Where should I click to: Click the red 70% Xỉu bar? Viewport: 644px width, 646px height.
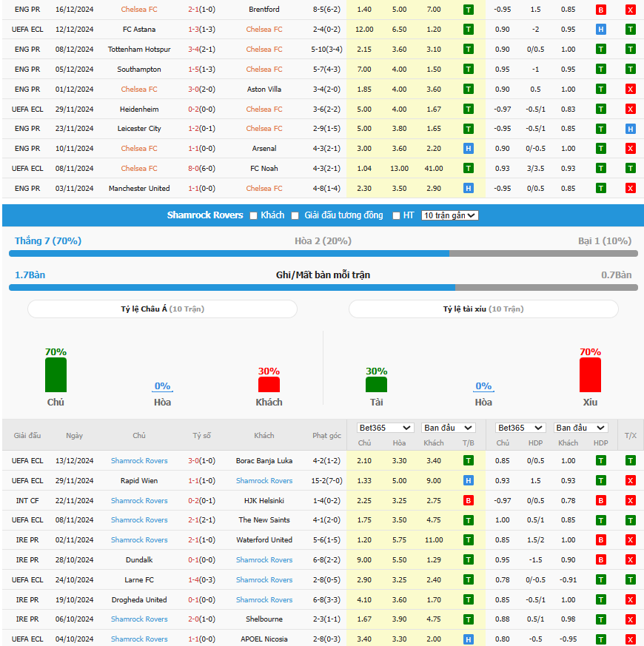[590, 375]
